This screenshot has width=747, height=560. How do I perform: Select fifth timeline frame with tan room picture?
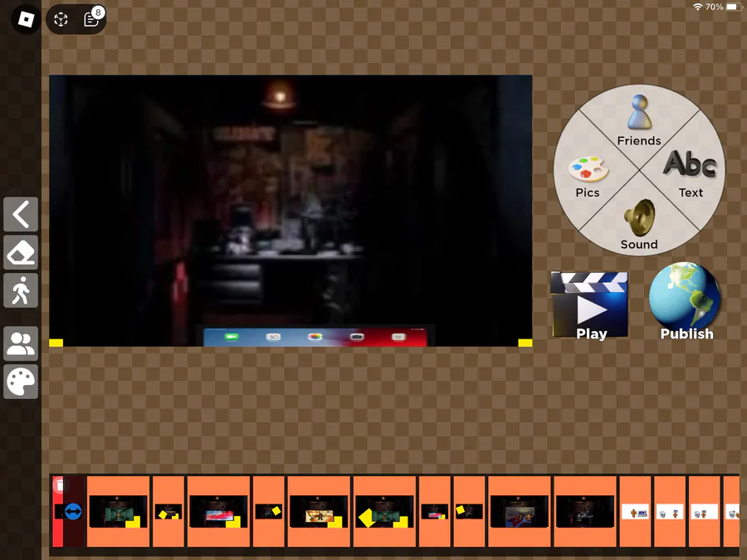point(319,511)
